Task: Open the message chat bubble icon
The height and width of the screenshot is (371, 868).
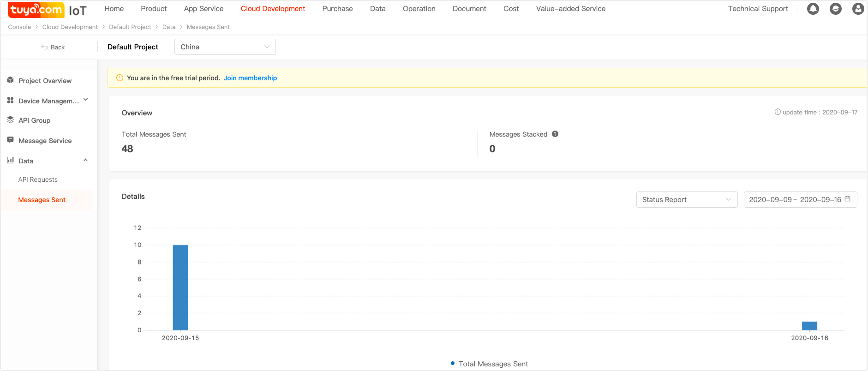Action: [x=836, y=9]
